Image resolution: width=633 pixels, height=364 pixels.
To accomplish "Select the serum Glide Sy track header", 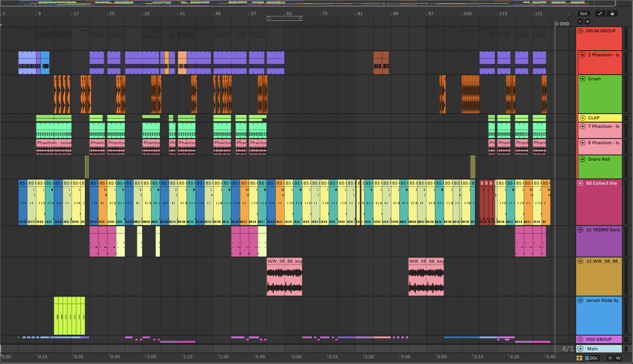I will [602, 300].
